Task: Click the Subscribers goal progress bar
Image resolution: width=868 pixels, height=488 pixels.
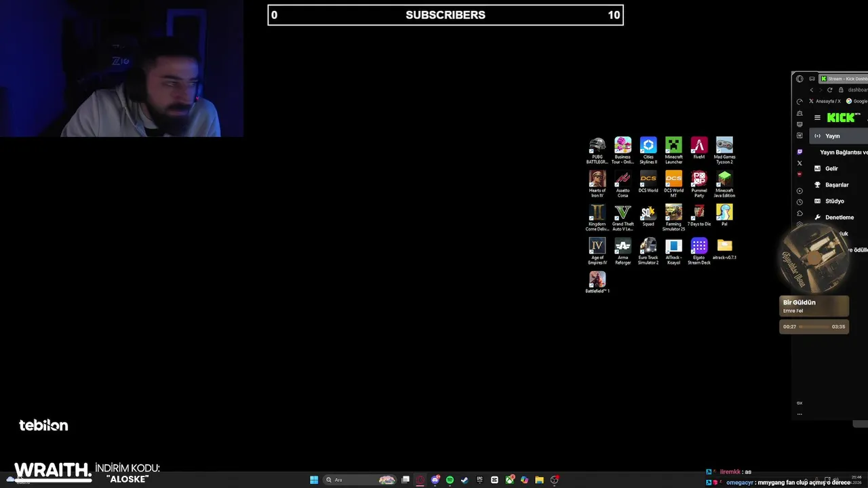Action: 446,15
